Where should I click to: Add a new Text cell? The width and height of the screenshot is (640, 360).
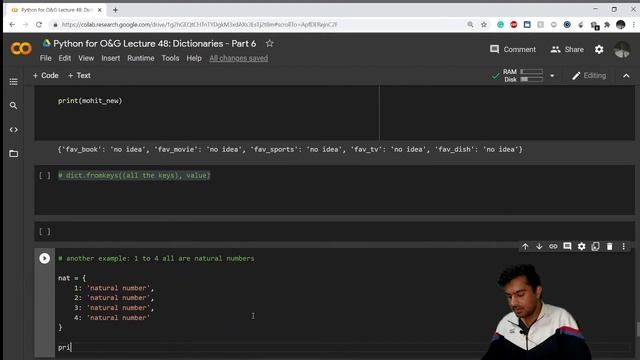click(x=79, y=76)
